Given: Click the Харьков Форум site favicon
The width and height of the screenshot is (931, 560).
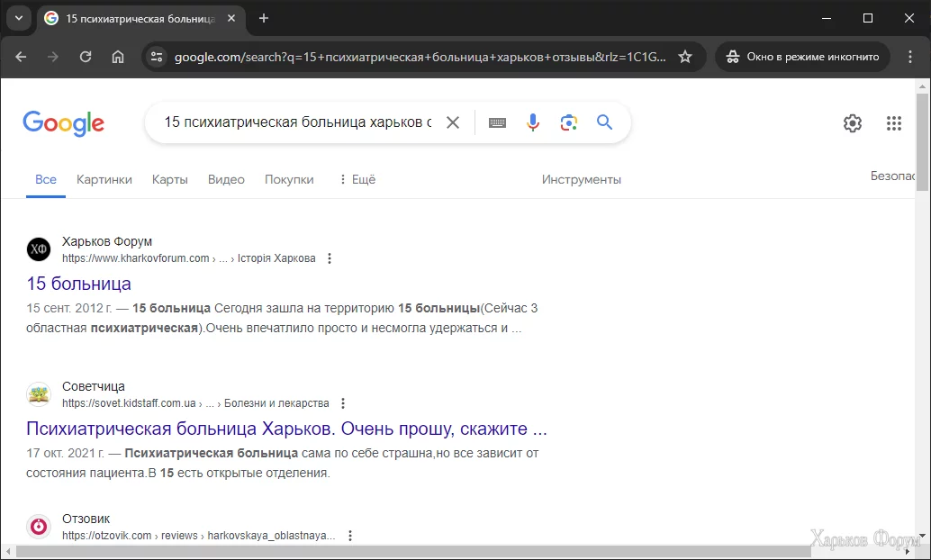Looking at the screenshot, I should (40, 249).
